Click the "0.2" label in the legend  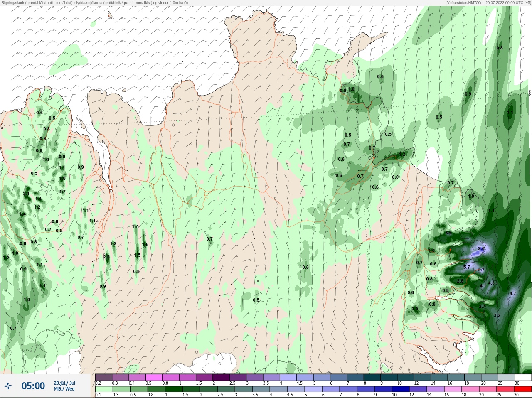tap(99, 383)
